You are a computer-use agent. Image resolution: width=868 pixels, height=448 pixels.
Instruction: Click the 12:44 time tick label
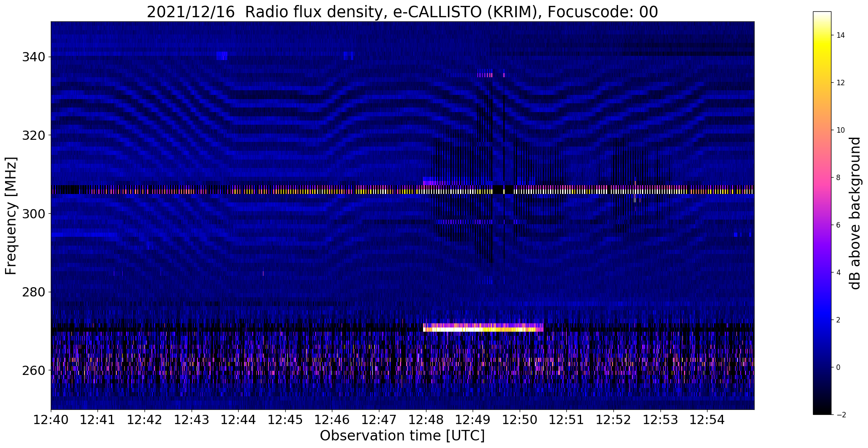click(x=239, y=420)
